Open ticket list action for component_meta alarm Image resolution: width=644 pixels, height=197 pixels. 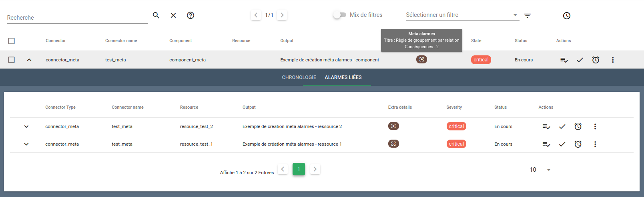[x=564, y=60]
